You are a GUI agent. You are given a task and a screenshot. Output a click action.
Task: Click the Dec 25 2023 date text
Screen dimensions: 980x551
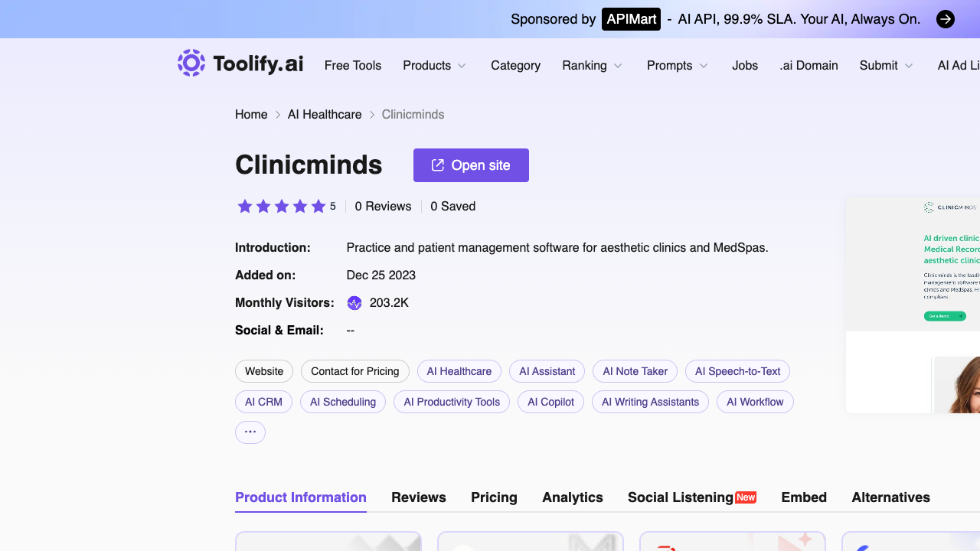(381, 275)
